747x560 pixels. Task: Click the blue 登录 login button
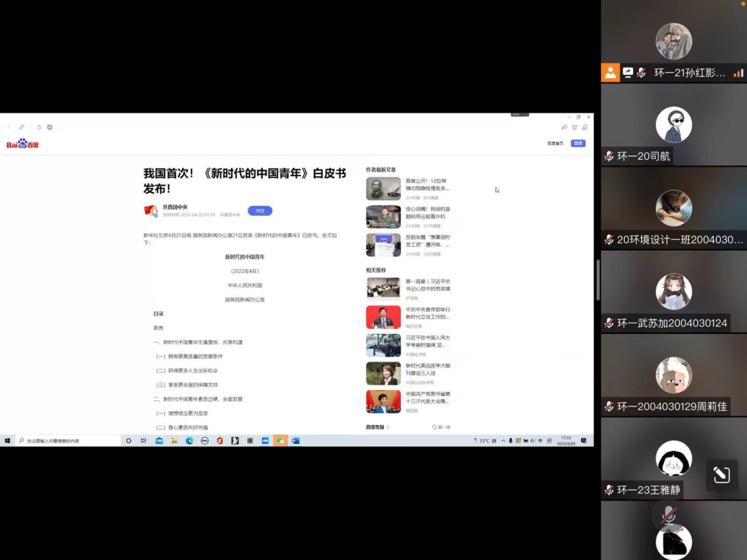(x=578, y=143)
